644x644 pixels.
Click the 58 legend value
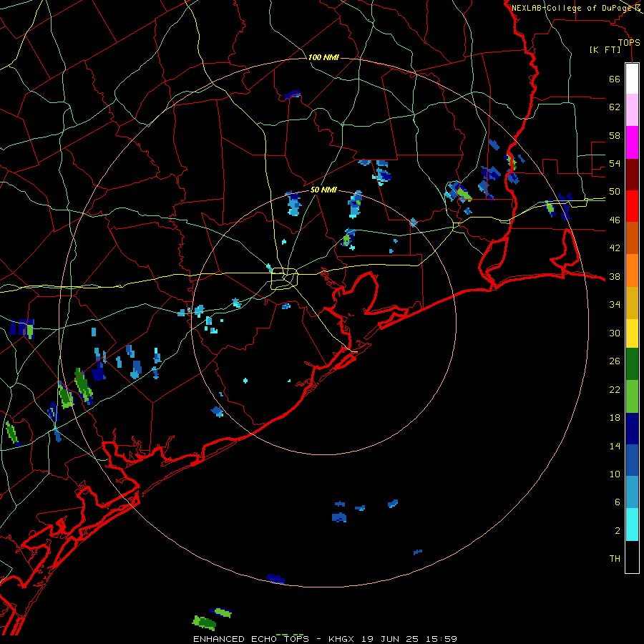(615, 135)
